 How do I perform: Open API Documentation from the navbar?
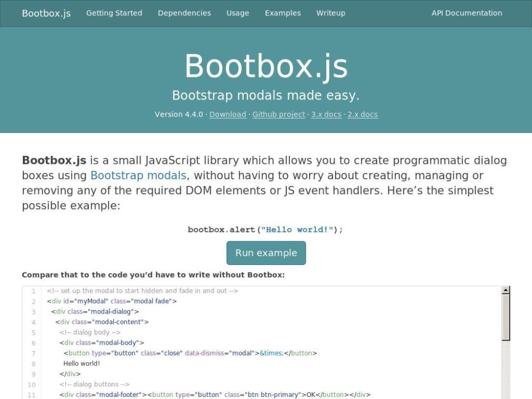(467, 13)
